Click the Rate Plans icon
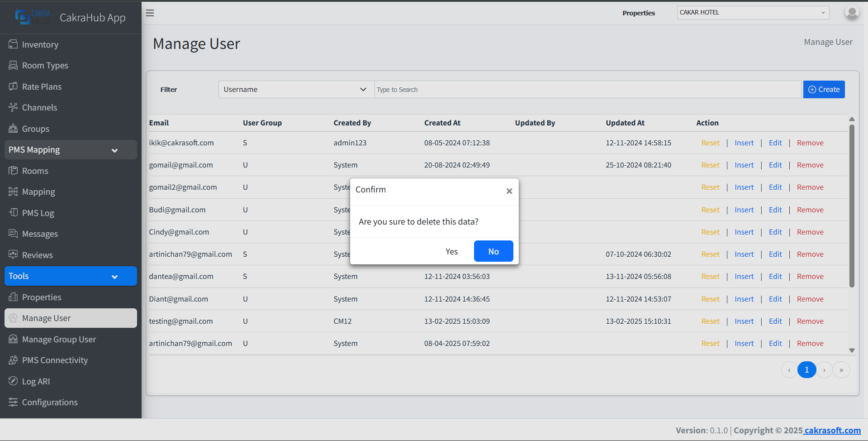 click(x=13, y=86)
